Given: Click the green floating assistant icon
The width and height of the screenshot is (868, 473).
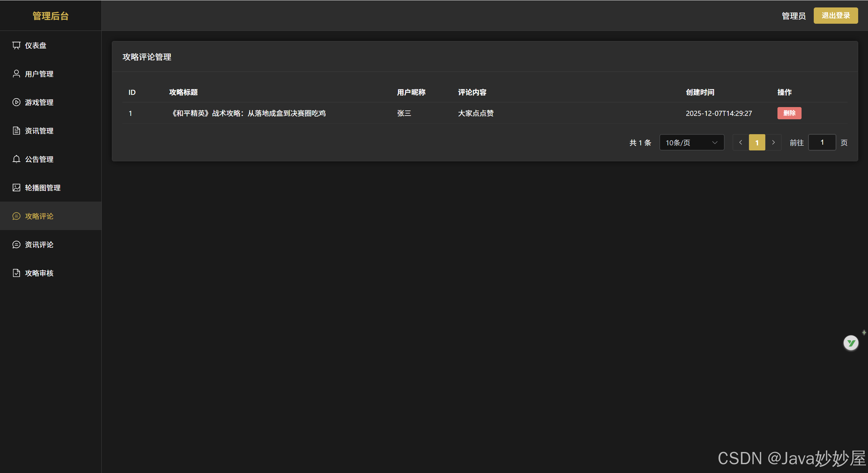Looking at the screenshot, I should coord(851,343).
